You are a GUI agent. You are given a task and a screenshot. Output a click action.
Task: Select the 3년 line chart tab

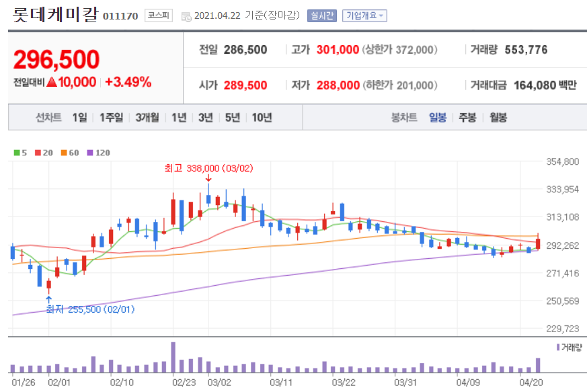[206, 118]
